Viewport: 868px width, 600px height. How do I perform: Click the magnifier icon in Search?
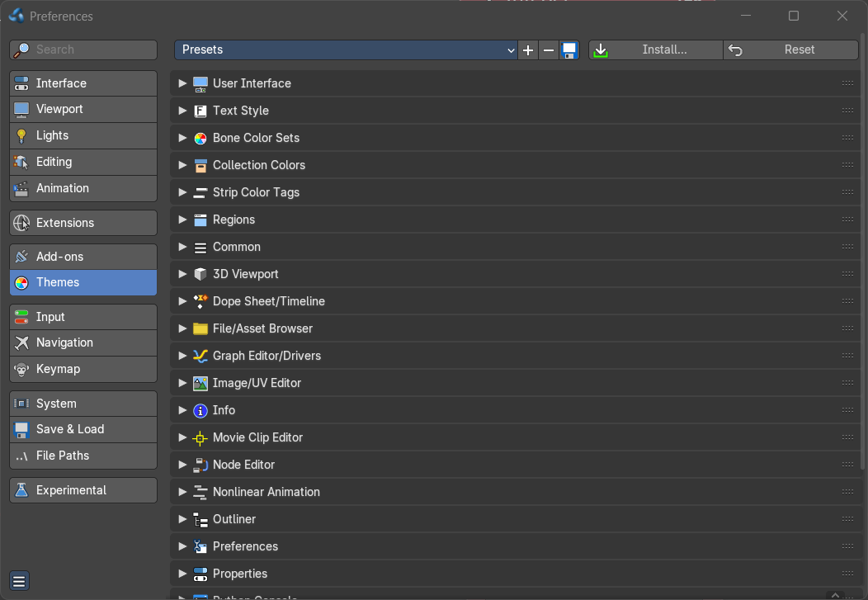coord(21,50)
